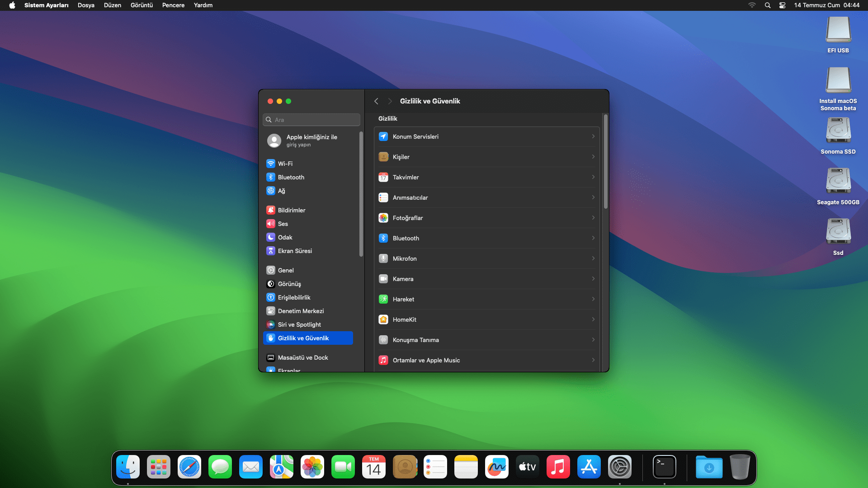Image resolution: width=868 pixels, height=488 pixels.
Task: Select Bluetooth icon in sidebar
Action: (271, 177)
